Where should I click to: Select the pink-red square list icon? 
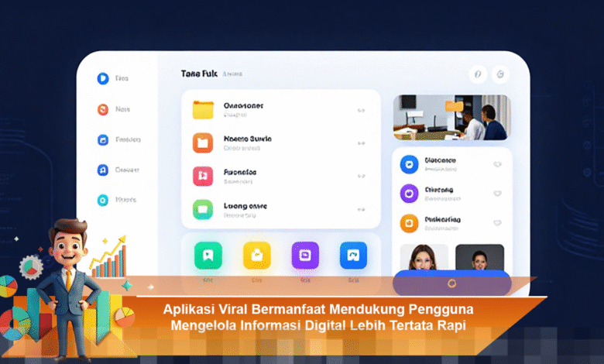pyautogui.click(x=203, y=176)
